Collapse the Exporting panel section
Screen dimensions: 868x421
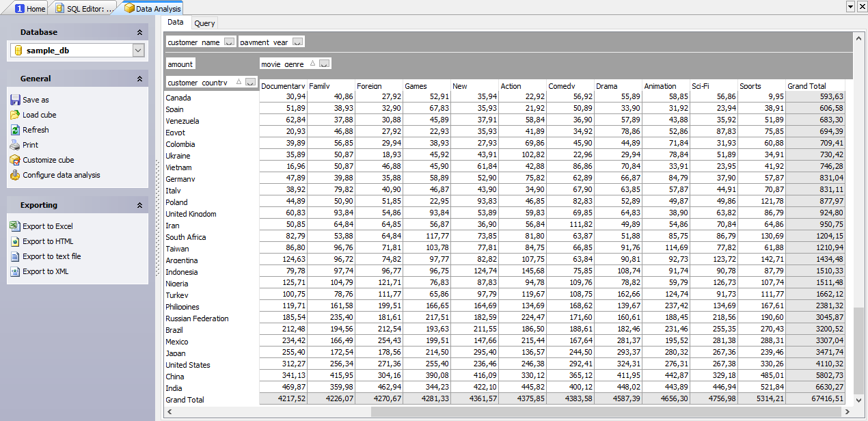click(x=139, y=205)
